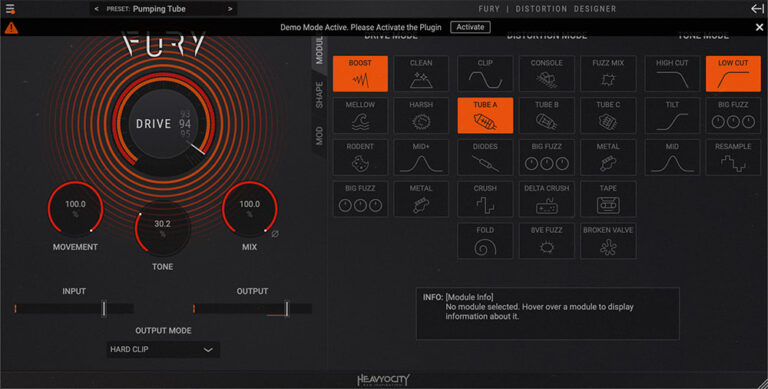Viewport: 768px width, 389px height.
Task: Enable the High Cut tone mode
Action: (x=672, y=73)
